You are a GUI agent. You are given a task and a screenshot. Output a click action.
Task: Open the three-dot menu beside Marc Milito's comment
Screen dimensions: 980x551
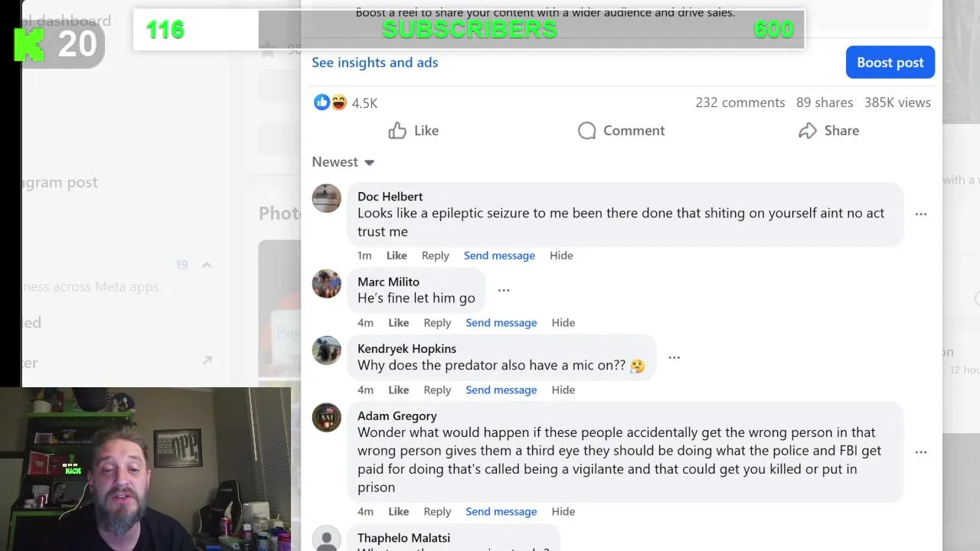click(504, 290)
